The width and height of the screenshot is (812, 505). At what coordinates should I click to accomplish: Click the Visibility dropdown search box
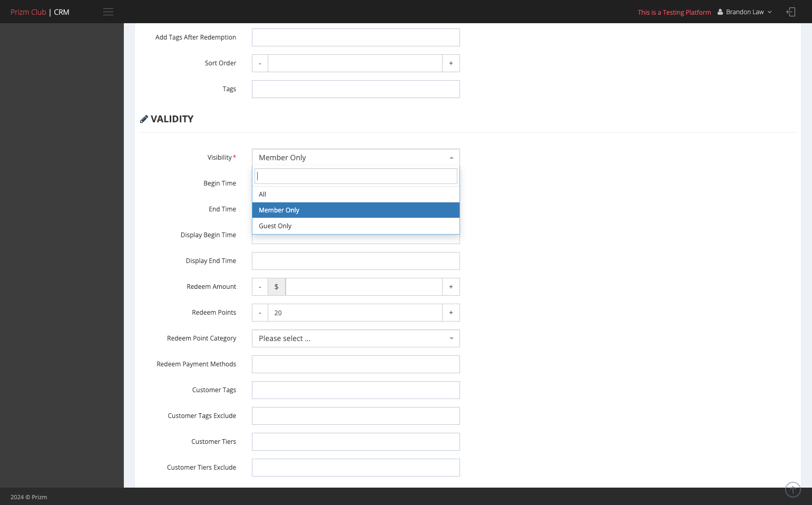[x=356, y=176]
